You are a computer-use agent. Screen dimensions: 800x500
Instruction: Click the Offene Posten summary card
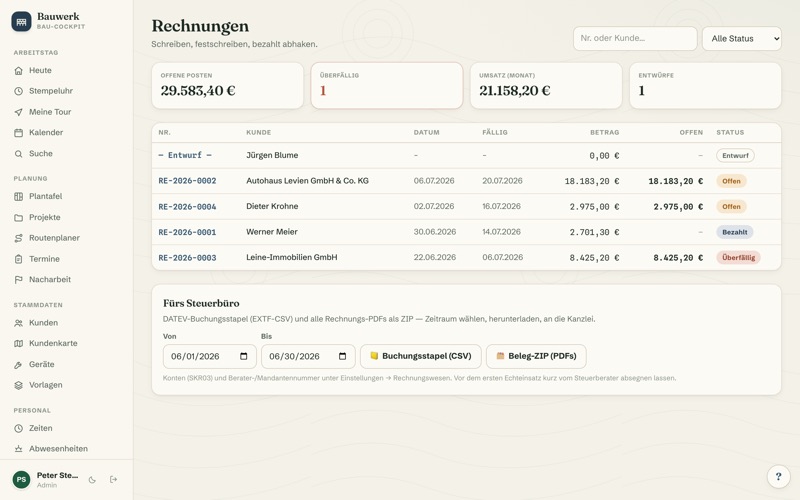pyautogui.click(x=228, y=86)
